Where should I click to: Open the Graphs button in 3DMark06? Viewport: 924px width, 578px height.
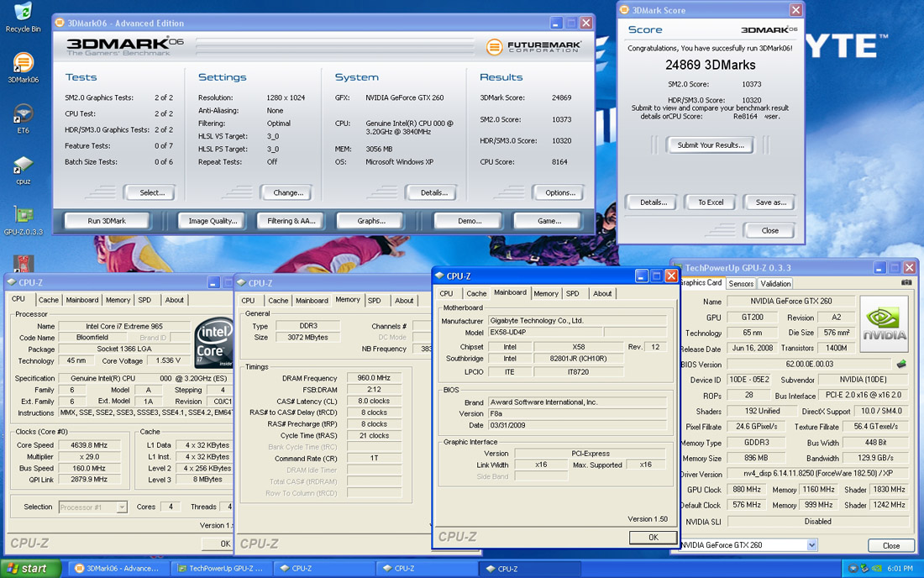(370, 221)
